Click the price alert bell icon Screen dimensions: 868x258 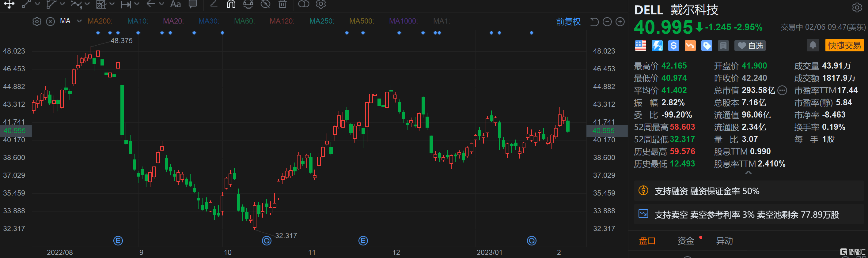[813, 45]
